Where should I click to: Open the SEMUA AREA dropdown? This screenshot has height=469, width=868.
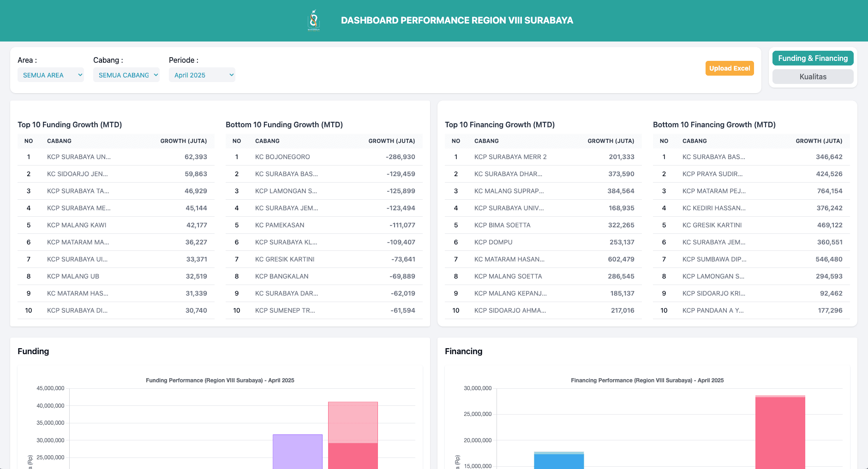coord(51,75)
